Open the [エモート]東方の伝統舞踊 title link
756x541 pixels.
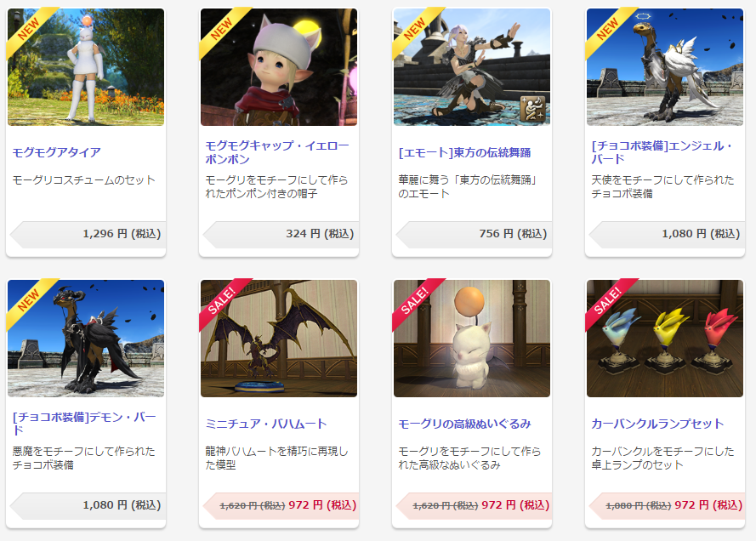click(x=464, y=153)
